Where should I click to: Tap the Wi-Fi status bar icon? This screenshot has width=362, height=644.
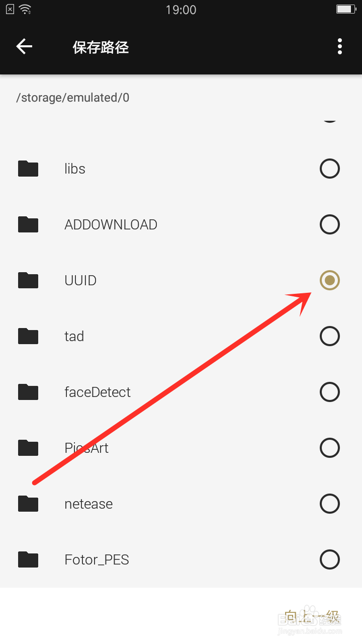click(25, 9)
